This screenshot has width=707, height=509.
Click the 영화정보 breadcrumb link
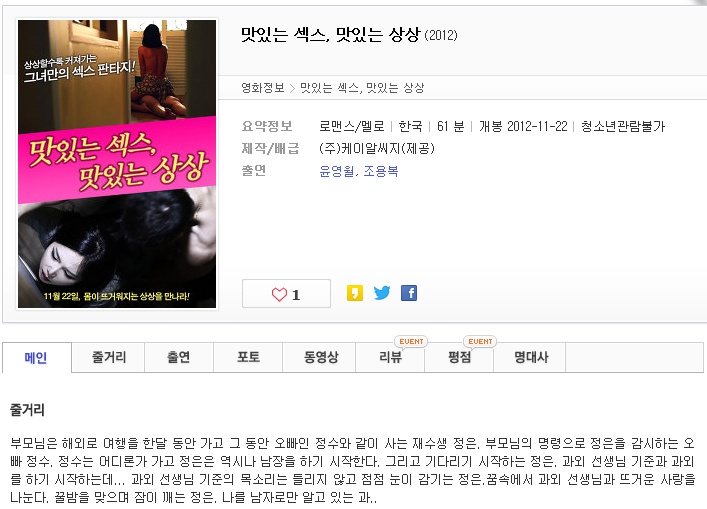pyautogui.click(x=263, y=88)
